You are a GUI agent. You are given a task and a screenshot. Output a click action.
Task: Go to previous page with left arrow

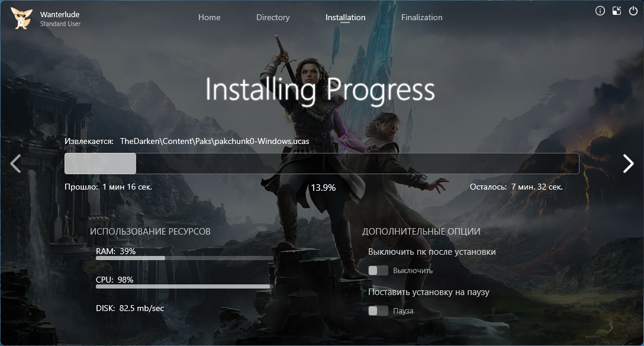click(15, 164)
